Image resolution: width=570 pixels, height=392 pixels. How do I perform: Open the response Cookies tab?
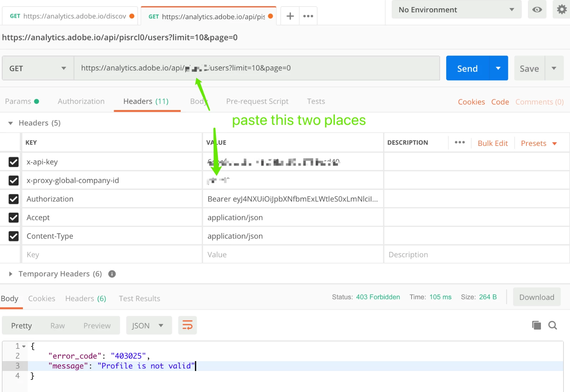(42, 298)
